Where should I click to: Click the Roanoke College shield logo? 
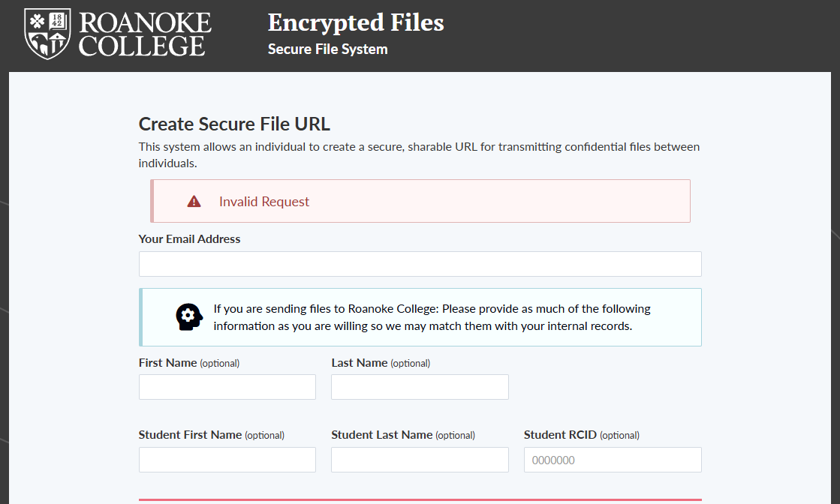(x=48, y=34)
